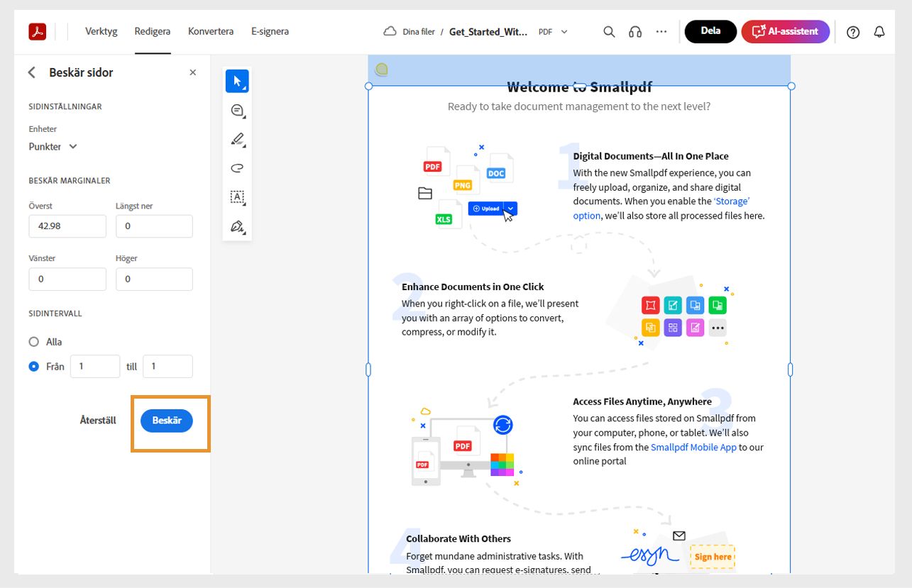
Task: Focus the Överst margin field
Action: (x=67, y=226)
